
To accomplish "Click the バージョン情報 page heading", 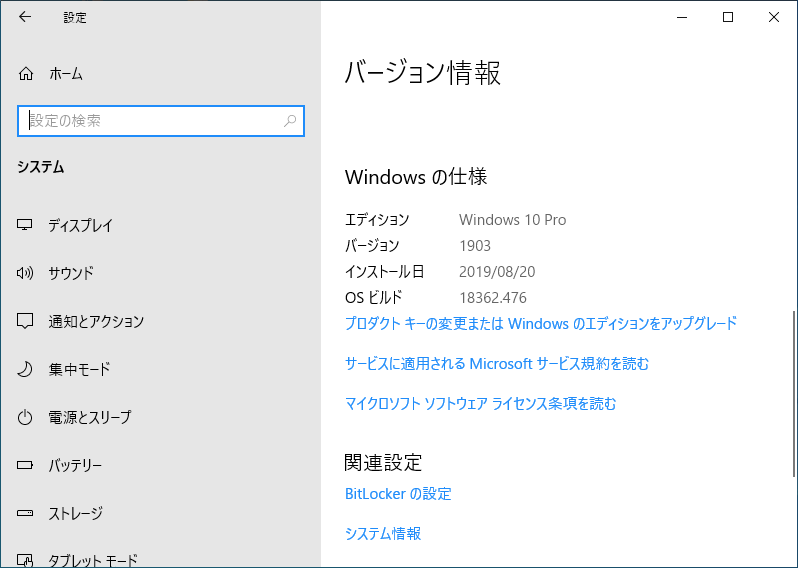I will (x=423, y=72).
